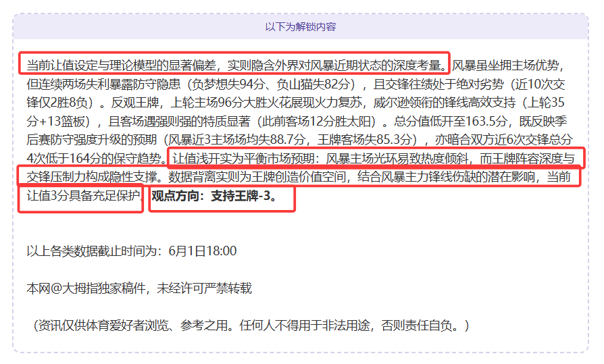The image size is (604, 364).
Task: Click the boxed text '让值3分具备充足保护'
Action: [x=82, y=196]
